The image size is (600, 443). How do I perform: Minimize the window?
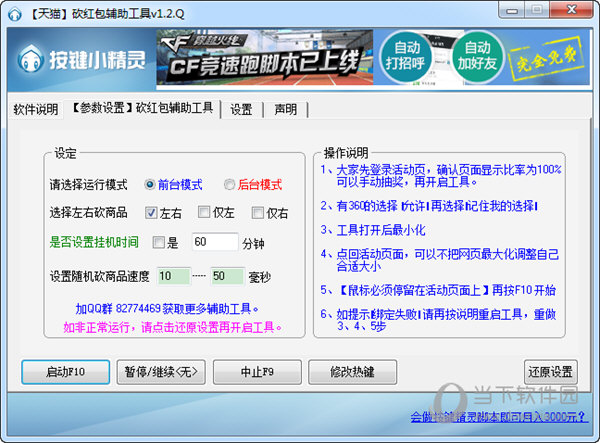(x=511, y=10)
